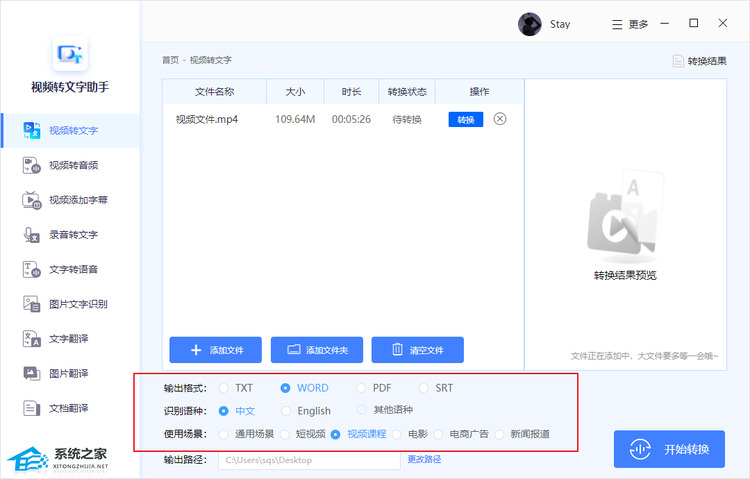Click the 视频转文字助手 app logo
The width and height of the screenshot is (750, 479).
click(70, 54)
